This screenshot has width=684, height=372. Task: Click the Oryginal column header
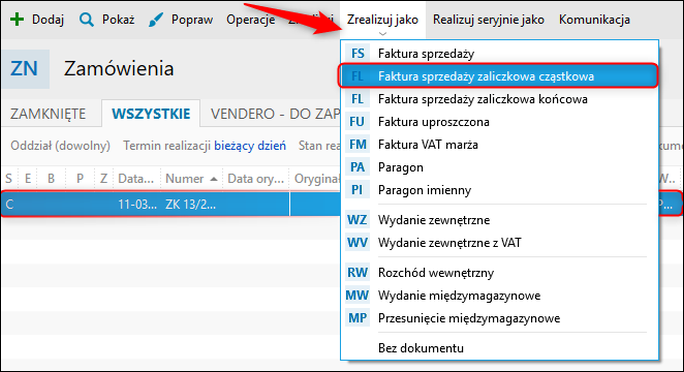pos(316,179)
